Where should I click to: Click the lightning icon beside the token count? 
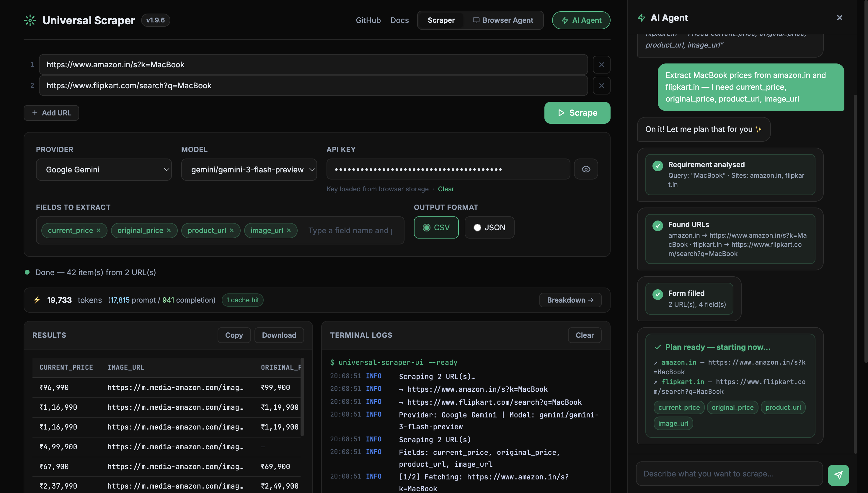[x=37, y=300]
